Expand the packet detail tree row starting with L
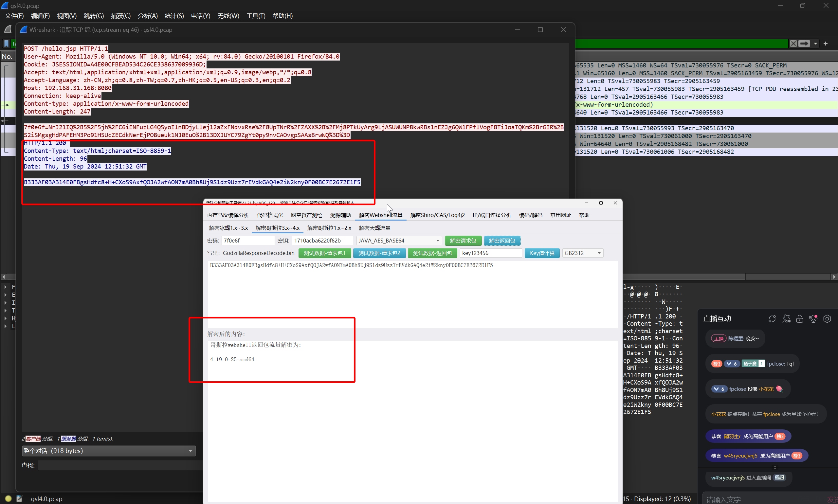838x504 pixels. 6,326
